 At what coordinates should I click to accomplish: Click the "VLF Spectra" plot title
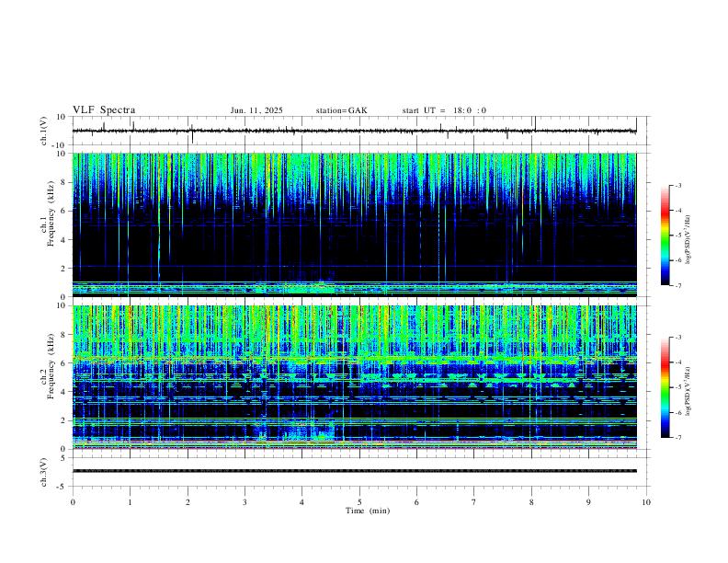pyautogui.click(x=104, y=110)
